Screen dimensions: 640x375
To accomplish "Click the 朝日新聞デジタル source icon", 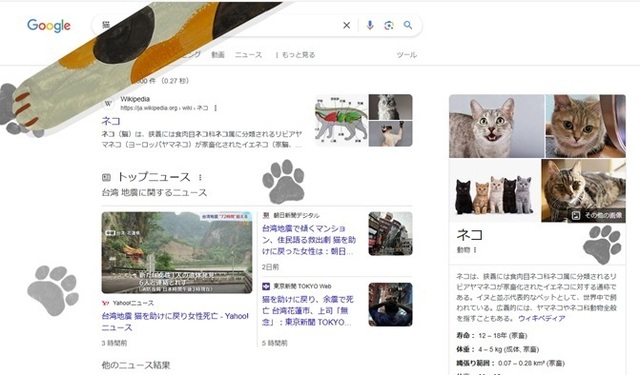I will [x=266, y=215].
